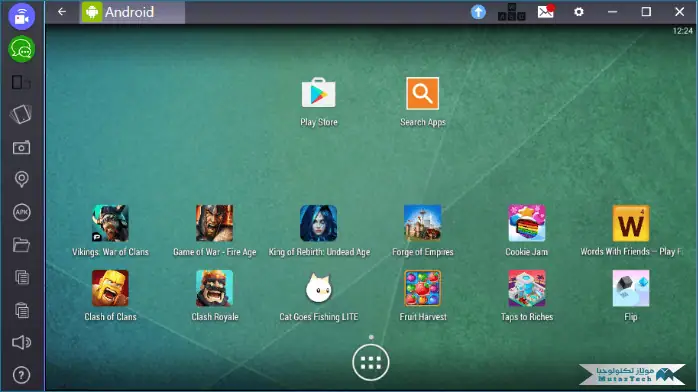The height and width of the screenshot is (392, 698).
Task: Click the volume speaker icon
Action: click(21, 342)
